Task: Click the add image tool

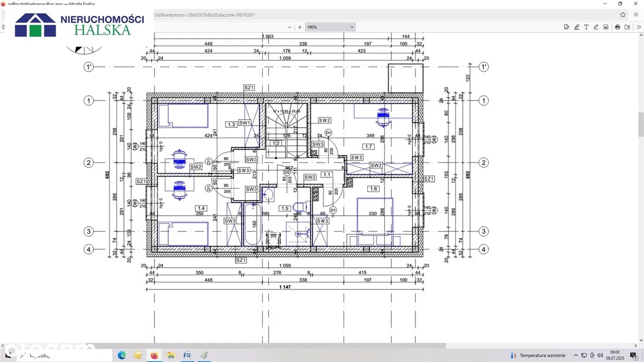Action: [606, 27]
